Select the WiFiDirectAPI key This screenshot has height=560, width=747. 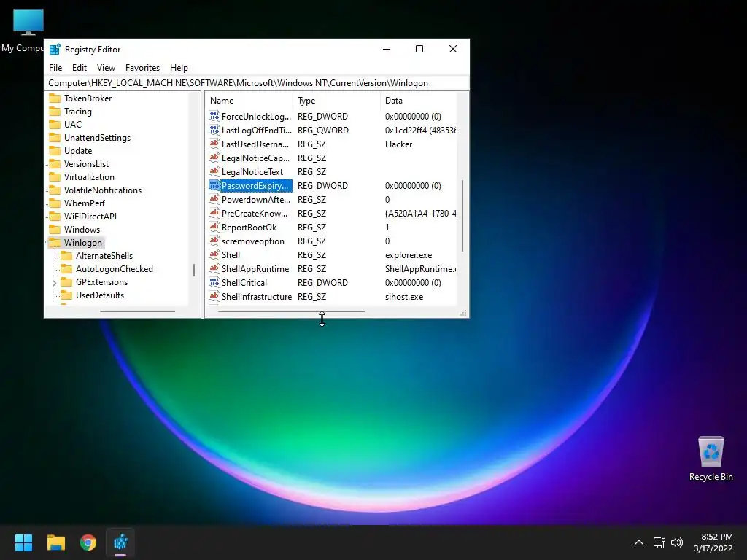coord(90,216)
